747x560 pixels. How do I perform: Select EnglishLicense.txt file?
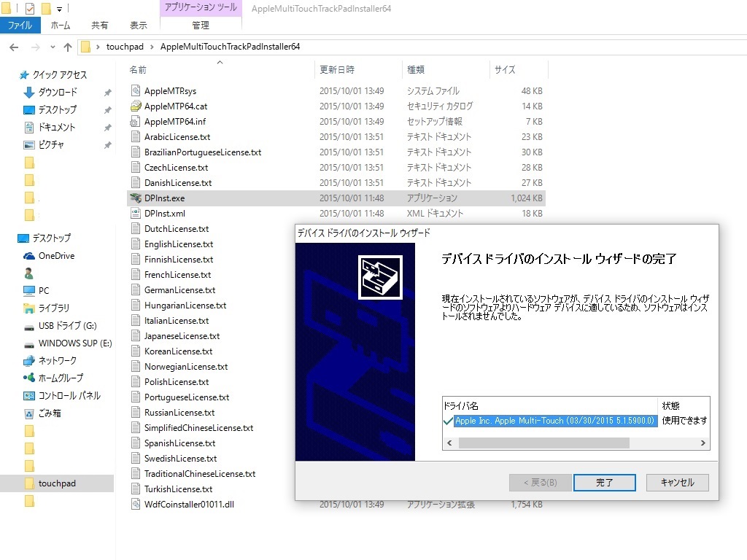pyautogui.click(x=179, y=244)
